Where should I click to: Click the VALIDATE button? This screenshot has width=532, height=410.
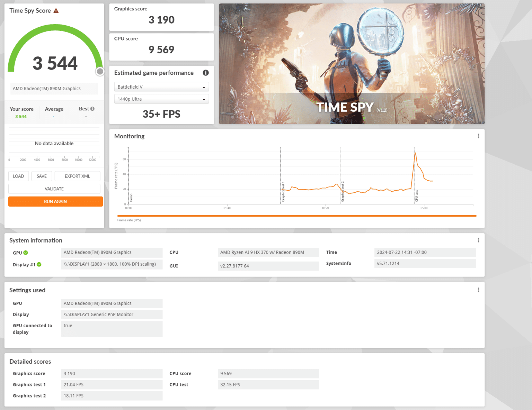[54, 189]
